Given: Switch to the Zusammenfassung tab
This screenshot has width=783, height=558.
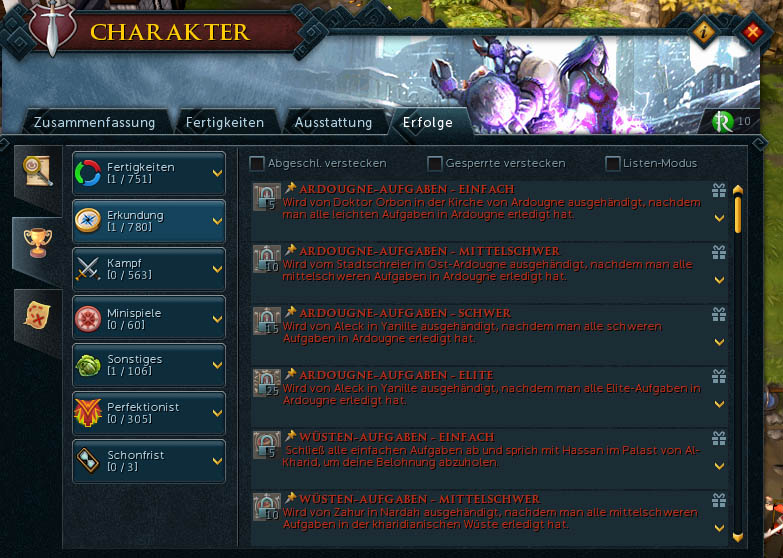Looking at the screenshot, I should coord(94,122).
